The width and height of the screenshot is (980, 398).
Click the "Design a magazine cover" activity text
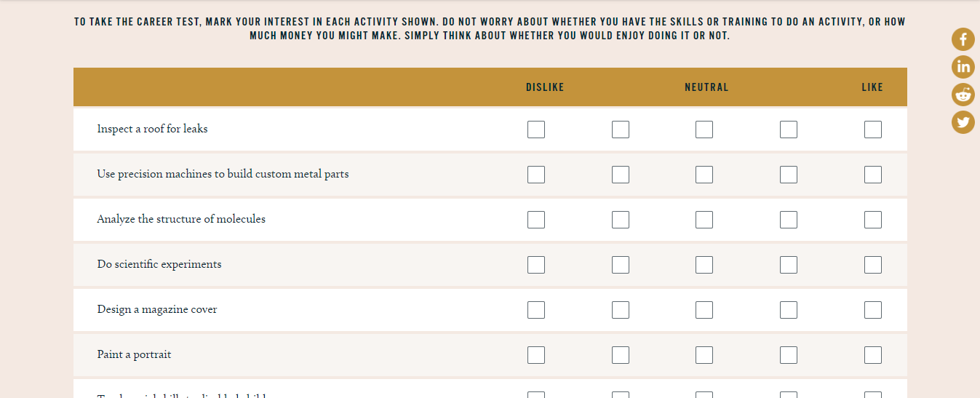coord(157,309)
